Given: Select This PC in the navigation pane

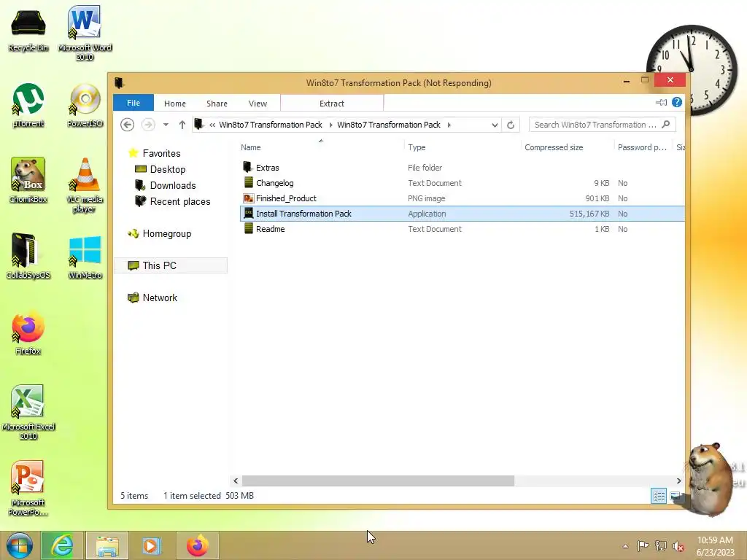Looking at the screenshot, I should 171,265.
